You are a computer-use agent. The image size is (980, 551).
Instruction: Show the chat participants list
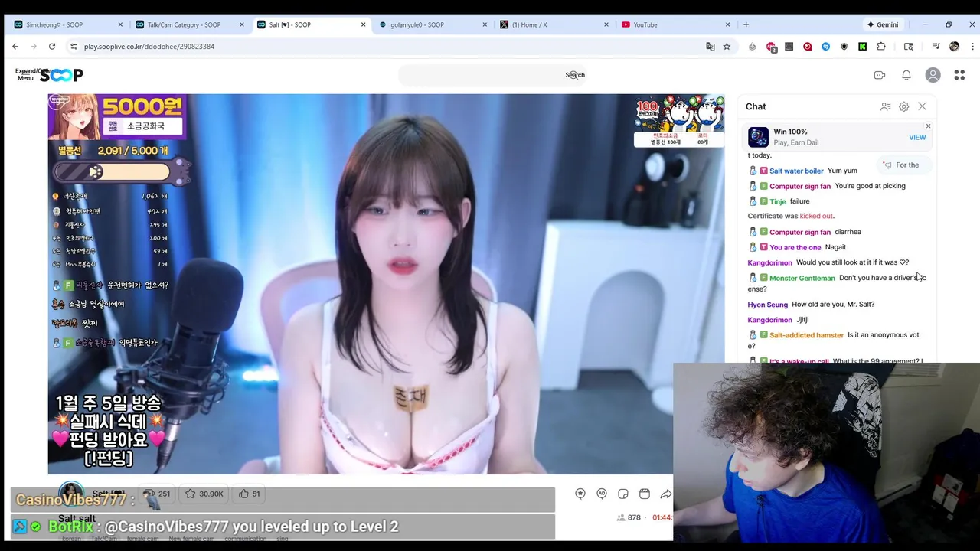(x=886, y=106)
